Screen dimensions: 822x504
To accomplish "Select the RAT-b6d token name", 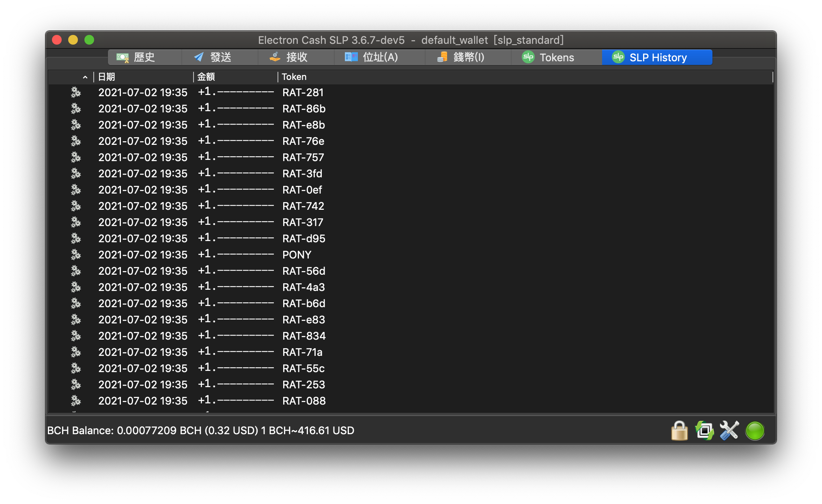I will pyautogui.click(x=304, y=304).
